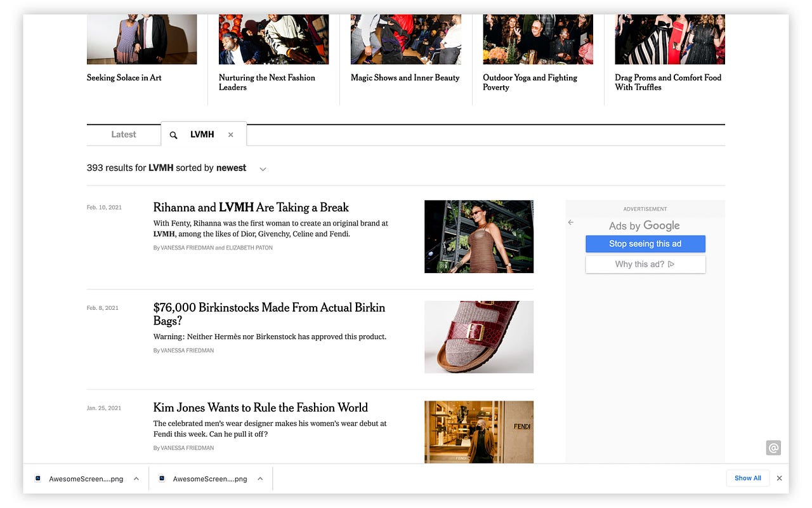Open "Kim Jones Wants to Rule the Fashion World"
The image size is (812, 508).
[260, 407]
